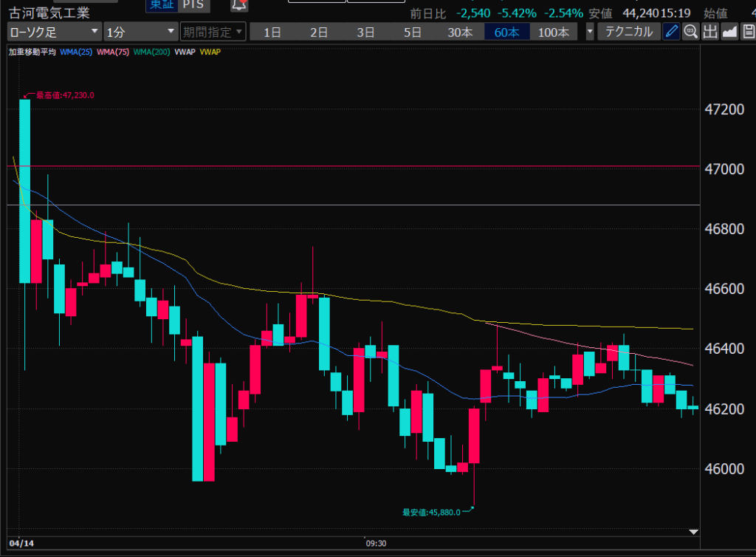The width and height of the screenshot is (756, 557).
Task: Open the ローソク足 chart type dropdown
Action: click(54, 32)
